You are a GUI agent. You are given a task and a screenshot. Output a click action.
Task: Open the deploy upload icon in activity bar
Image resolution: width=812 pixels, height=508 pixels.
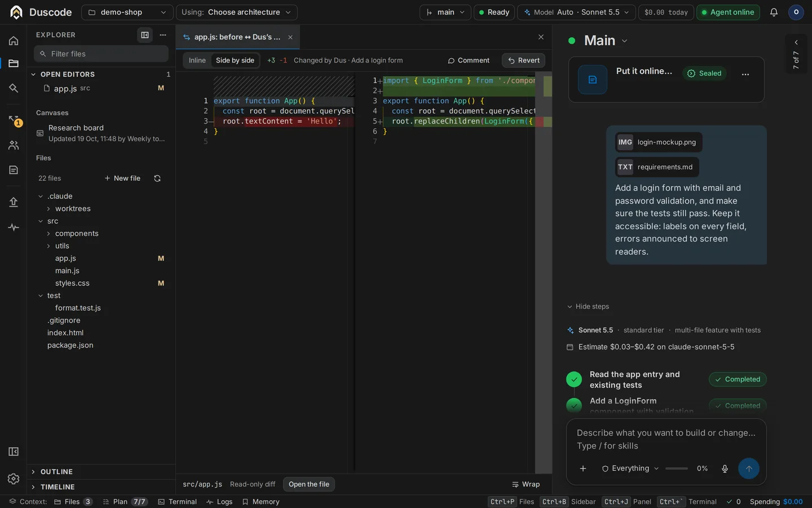click(14, 202)
